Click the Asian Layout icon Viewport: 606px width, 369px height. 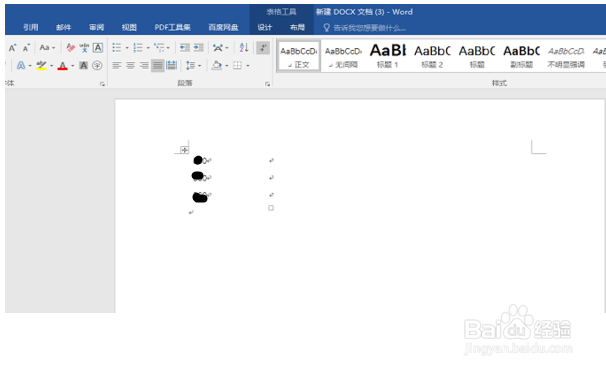pyautogui.click(x=218, y=48)
